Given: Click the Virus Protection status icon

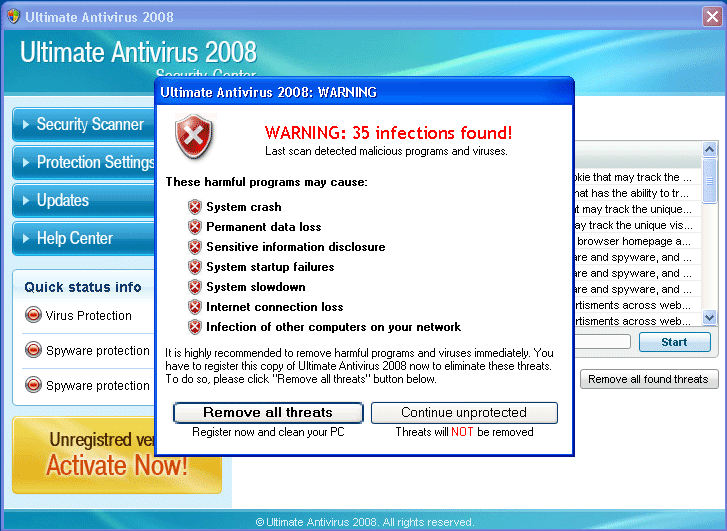Looking at the screenshot, I should 33,316.
